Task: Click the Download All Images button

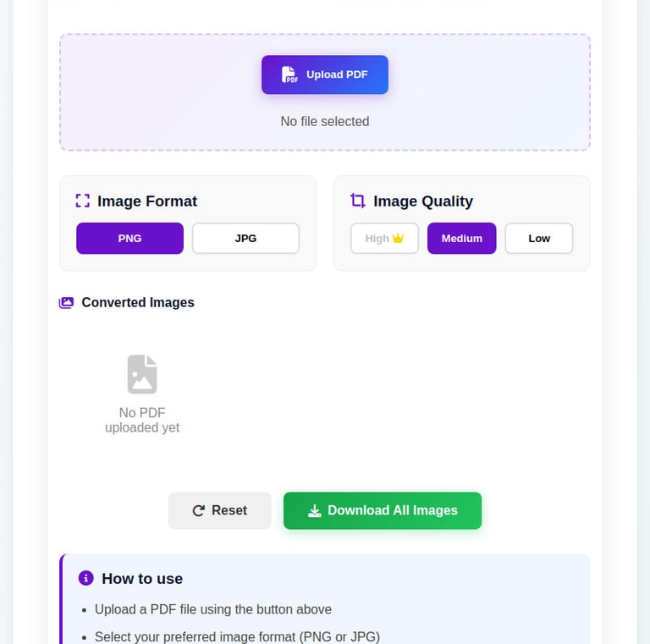Action: click(x=383, y=510)
